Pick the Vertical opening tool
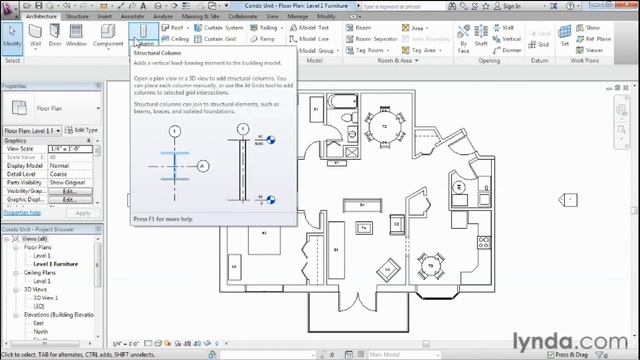Viewport: 640px width, 360px height. point(507,39)
